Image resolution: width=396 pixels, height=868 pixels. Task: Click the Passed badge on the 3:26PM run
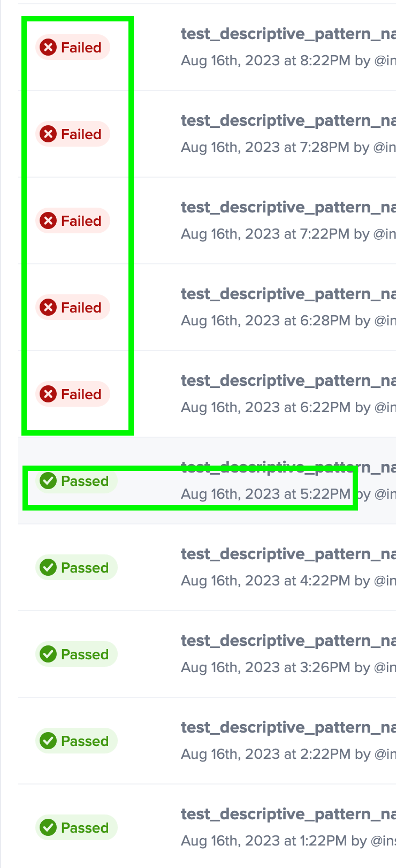76,654
